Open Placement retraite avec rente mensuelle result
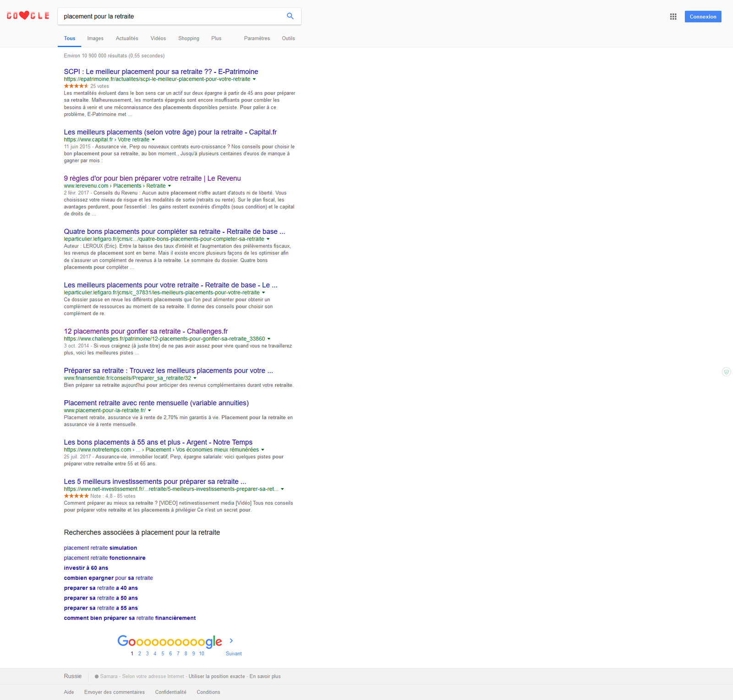 (156, 403)
